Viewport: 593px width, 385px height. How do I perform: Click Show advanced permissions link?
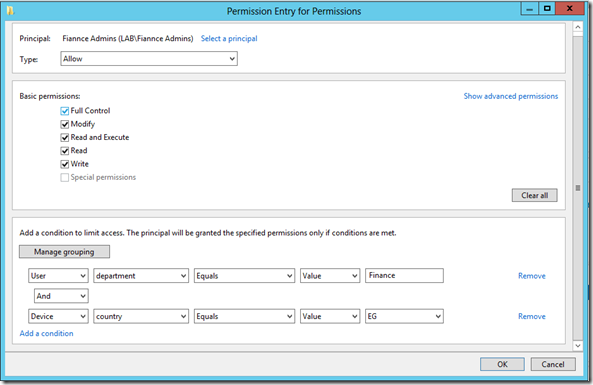(x=511, y=96)
